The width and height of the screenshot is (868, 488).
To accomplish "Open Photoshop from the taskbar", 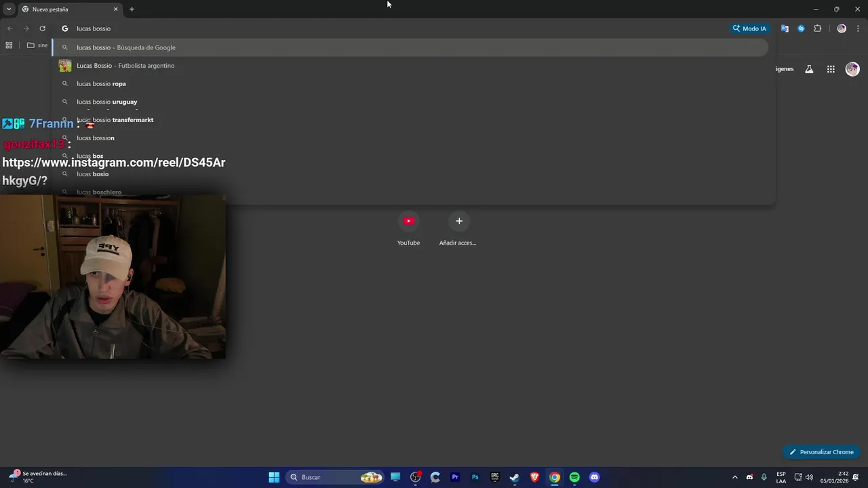I will coord(475,477).
